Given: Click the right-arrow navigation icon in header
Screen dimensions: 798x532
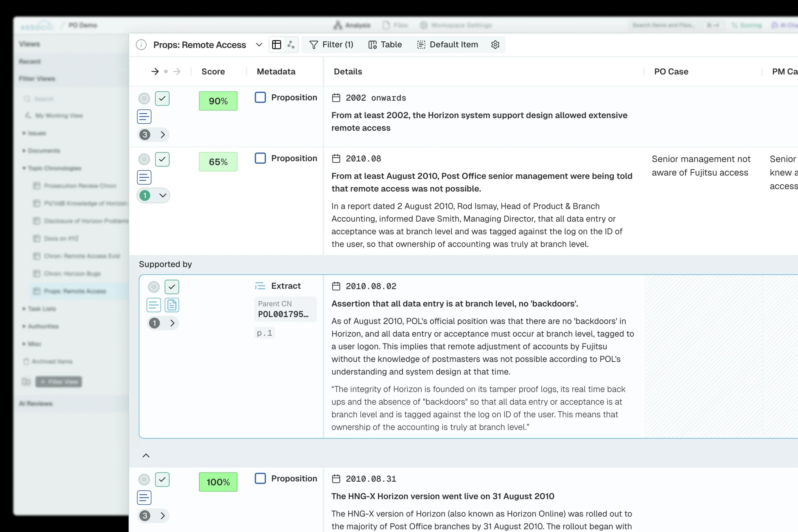Looking at the screenshot, I should tap(155, 71).
